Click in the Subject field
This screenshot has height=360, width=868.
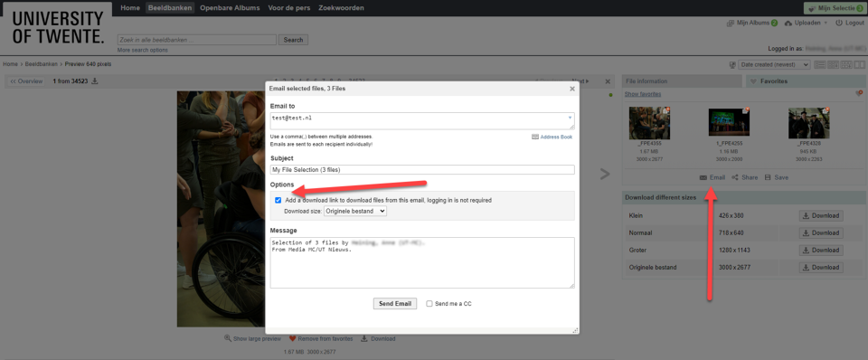422,169
